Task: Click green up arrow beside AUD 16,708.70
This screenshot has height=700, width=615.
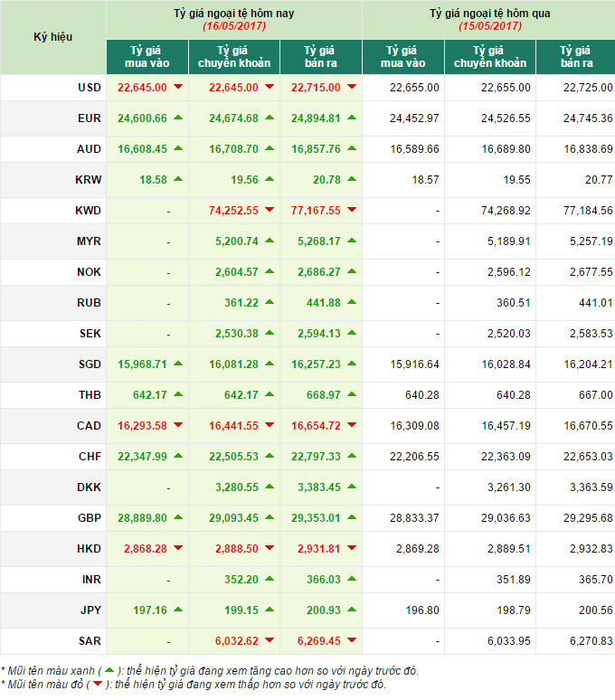Action: pyautogui.click(x=270, y=148)
